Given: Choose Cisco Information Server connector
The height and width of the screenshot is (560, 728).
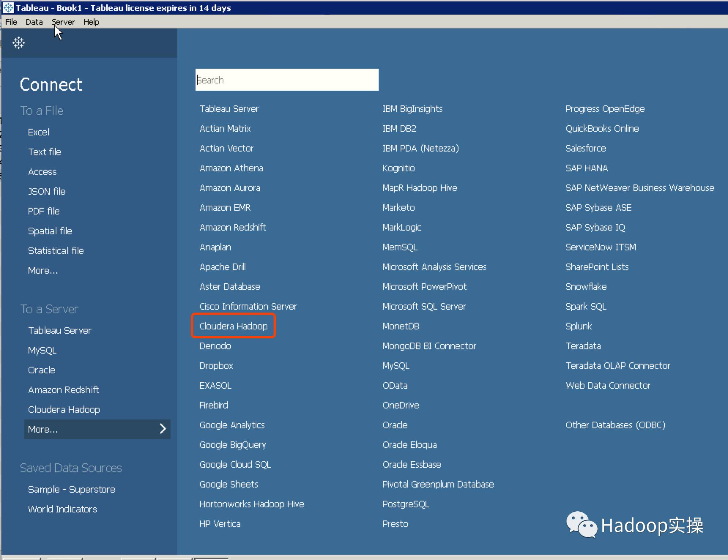Looking at the screenshot, I should (x=248, y=306).
